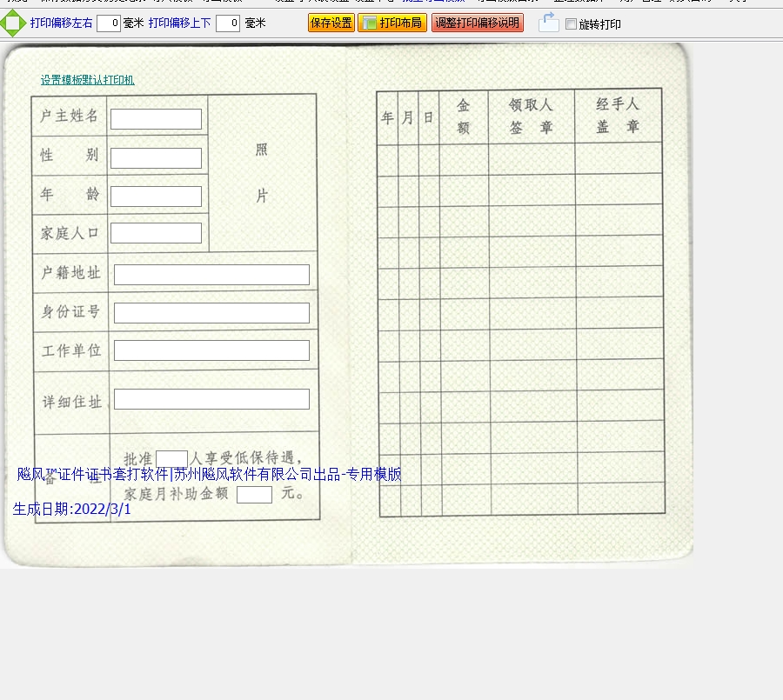Click the 详细住址 input field
This screenshot has width=783, height=700.
(211, 399)
